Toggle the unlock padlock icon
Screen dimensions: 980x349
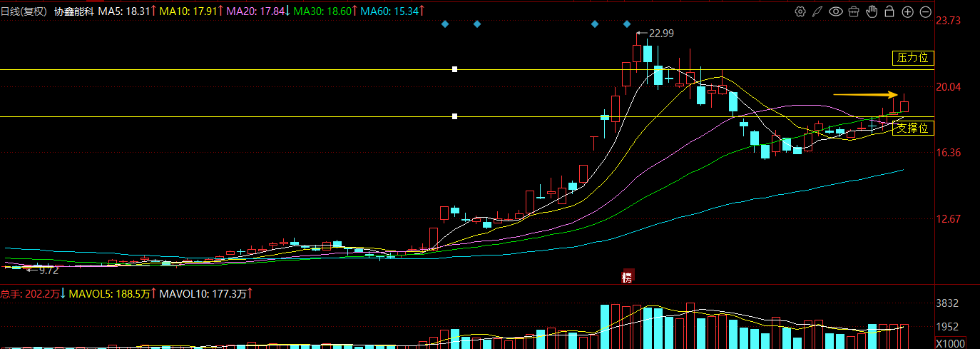click(x=889, y=11)
